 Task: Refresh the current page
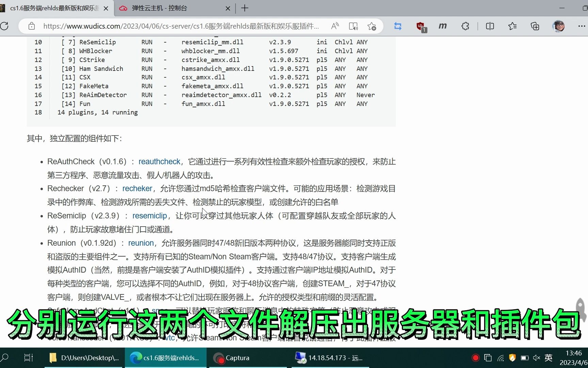[4, 26]
